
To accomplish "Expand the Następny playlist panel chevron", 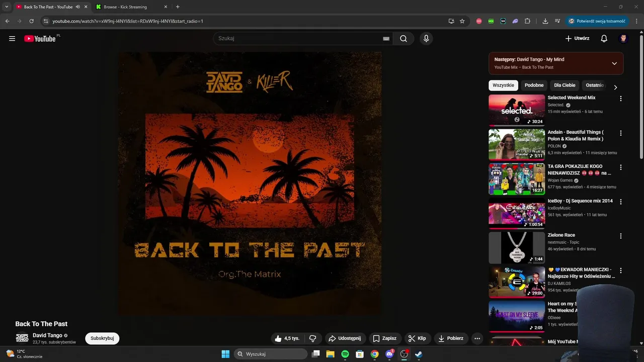I will (x=614, y=63).
